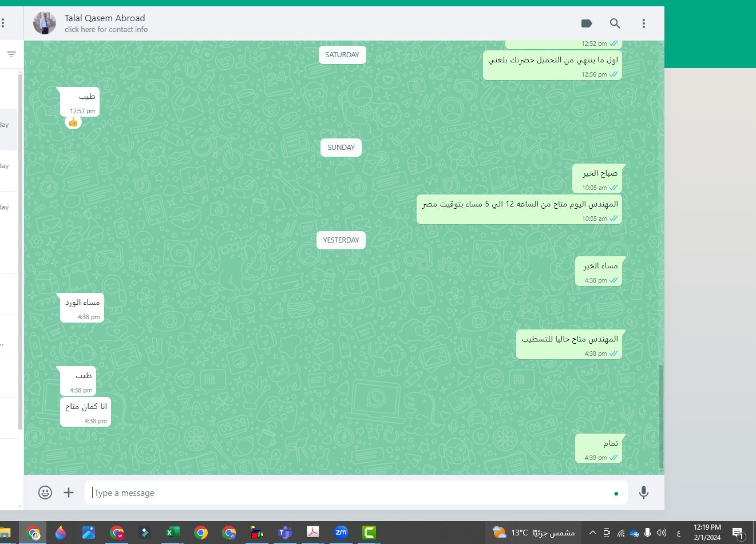Image resolution: width=756 pixels, height=544 pixels.
Task: Click the OneDrive cloud tray icon
Action: [634, 533]
